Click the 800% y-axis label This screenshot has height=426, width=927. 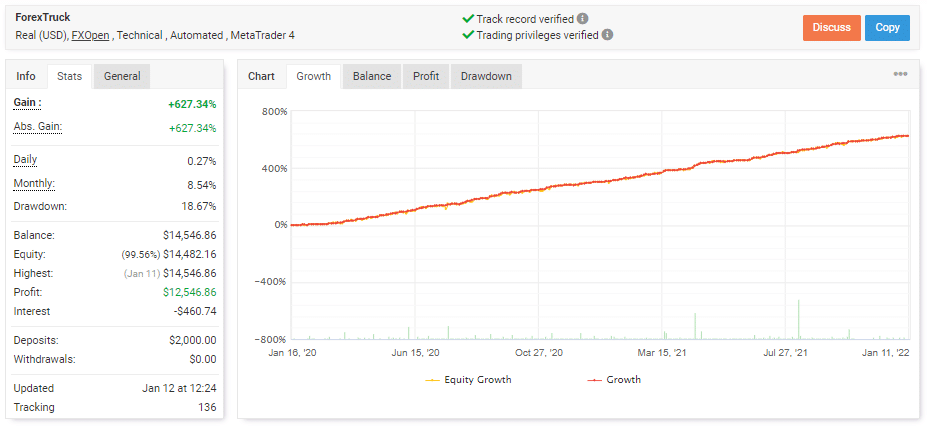(274, 112)
